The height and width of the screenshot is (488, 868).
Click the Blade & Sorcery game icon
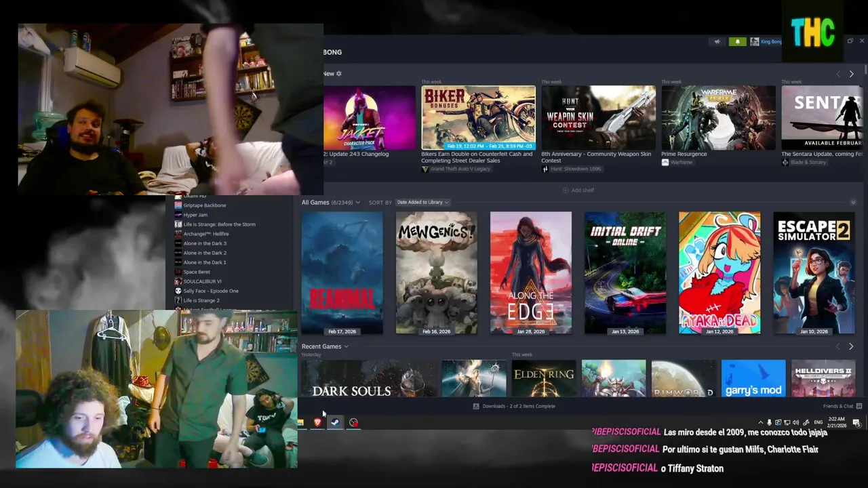(x=785, y=163)
